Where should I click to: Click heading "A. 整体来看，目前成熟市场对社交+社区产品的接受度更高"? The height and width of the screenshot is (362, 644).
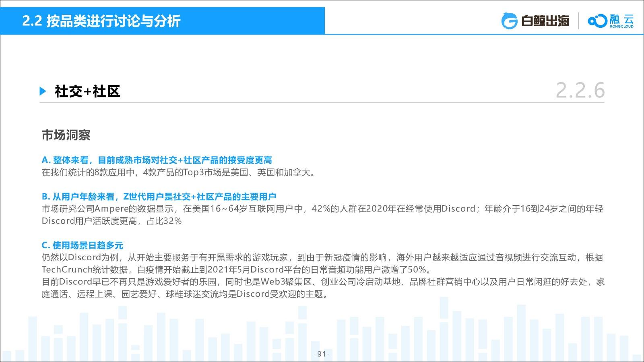point(157,160)
